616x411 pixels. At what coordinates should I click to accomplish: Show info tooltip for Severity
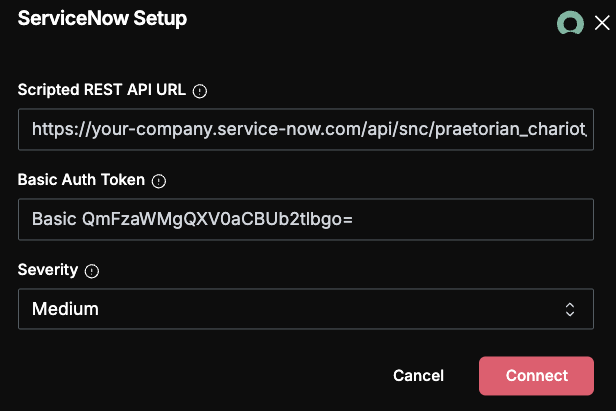[x=92, y=271]
